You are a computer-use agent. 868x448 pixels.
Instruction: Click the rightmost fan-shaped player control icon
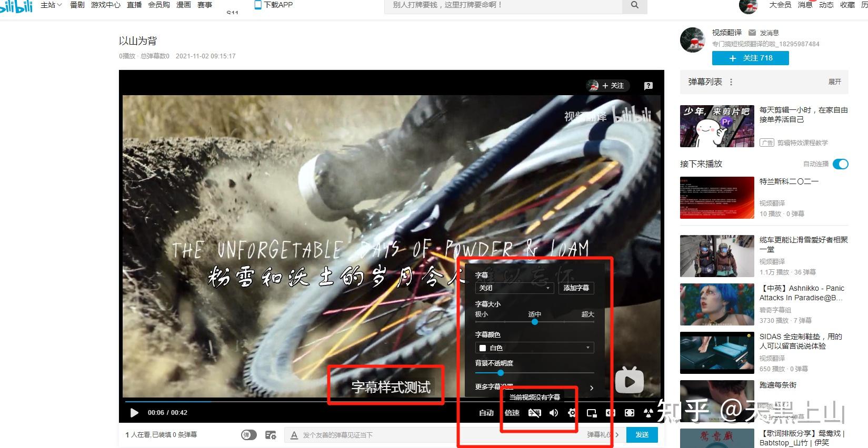click(648, 413)
